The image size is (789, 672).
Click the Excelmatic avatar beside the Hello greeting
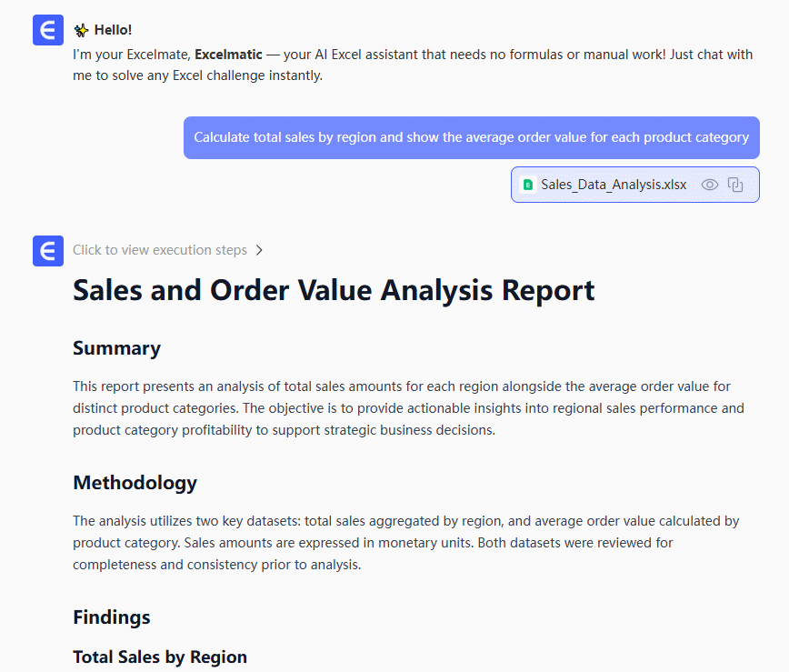point(48,30)
